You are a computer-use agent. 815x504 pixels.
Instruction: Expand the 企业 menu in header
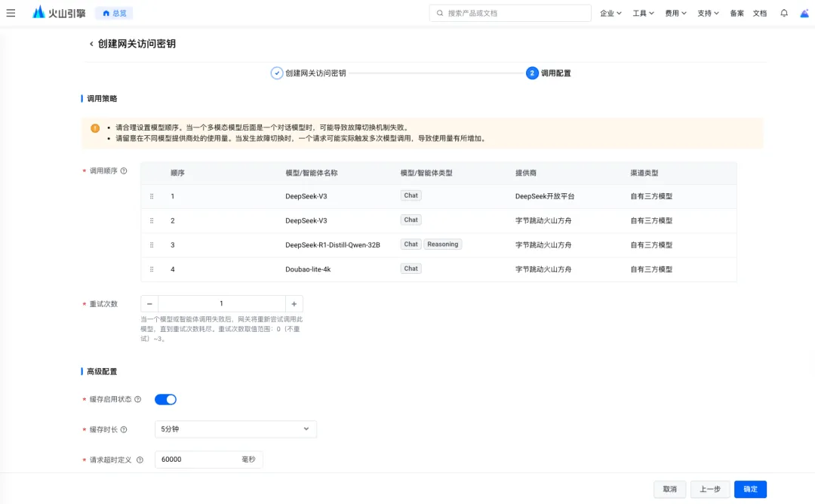pos(610,13)
